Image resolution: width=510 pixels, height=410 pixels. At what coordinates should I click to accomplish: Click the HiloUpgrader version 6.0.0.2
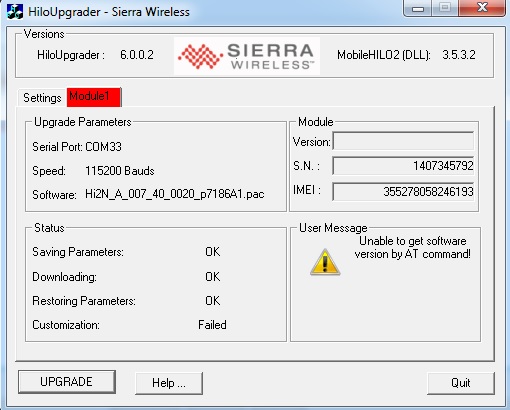[x=137, y=55]
